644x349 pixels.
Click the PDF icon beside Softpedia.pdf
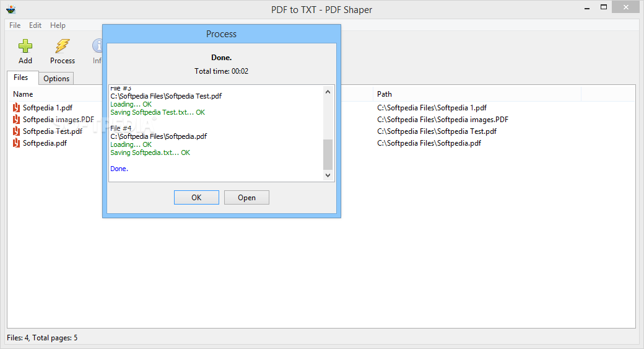(17, 143)
